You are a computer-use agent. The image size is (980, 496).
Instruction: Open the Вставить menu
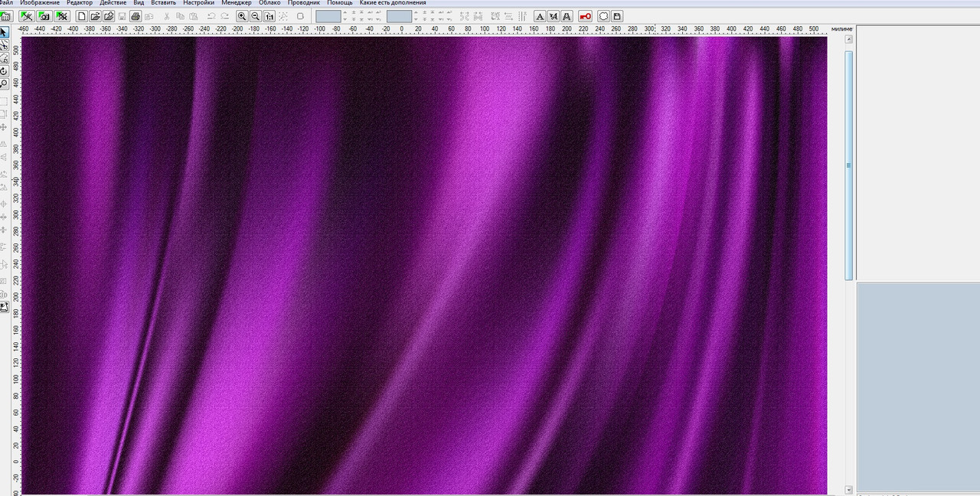[x=164, y=3]
